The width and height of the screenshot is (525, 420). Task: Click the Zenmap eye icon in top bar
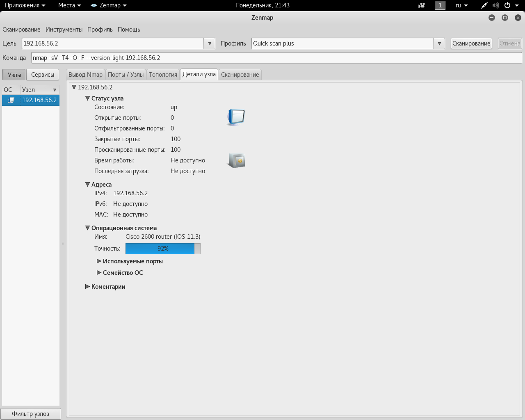pyautogui.click(x=94, y=5)
